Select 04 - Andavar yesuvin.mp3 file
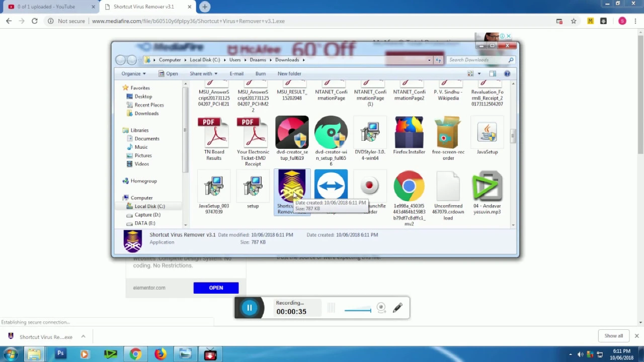The image size is (644, 362). pyautogui.click(x=487, y=186)
